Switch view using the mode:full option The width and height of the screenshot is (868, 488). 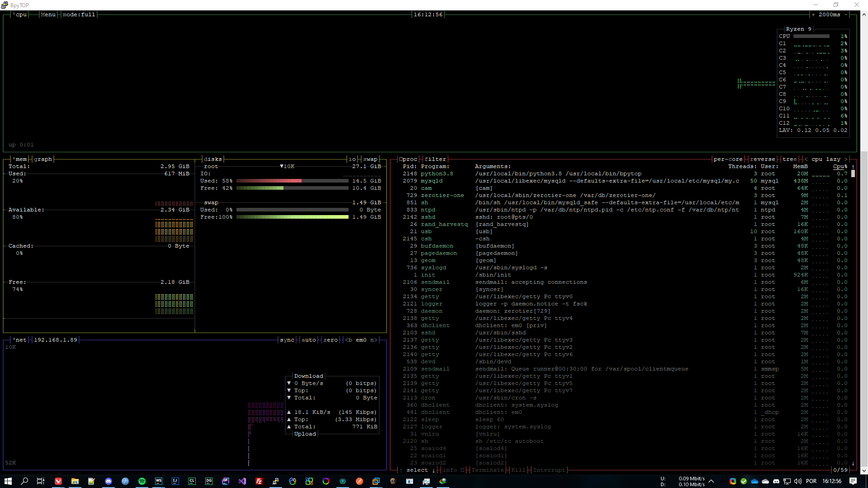(x=79, y=14)
